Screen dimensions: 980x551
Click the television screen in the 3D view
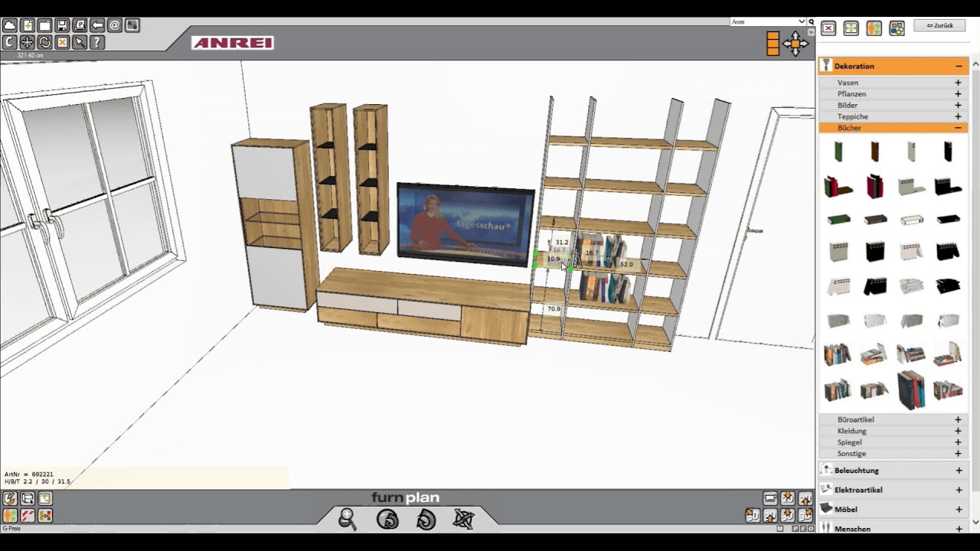[465, 223]
